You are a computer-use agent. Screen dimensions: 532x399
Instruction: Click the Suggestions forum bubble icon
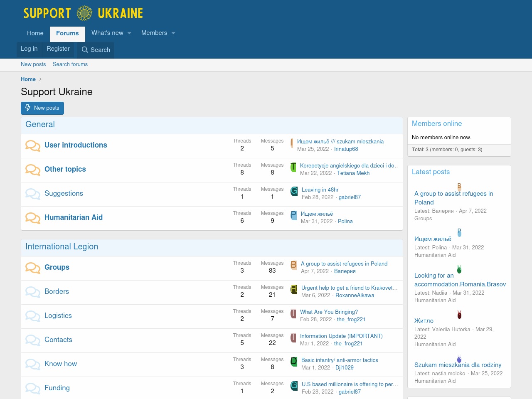coord(33,194)
